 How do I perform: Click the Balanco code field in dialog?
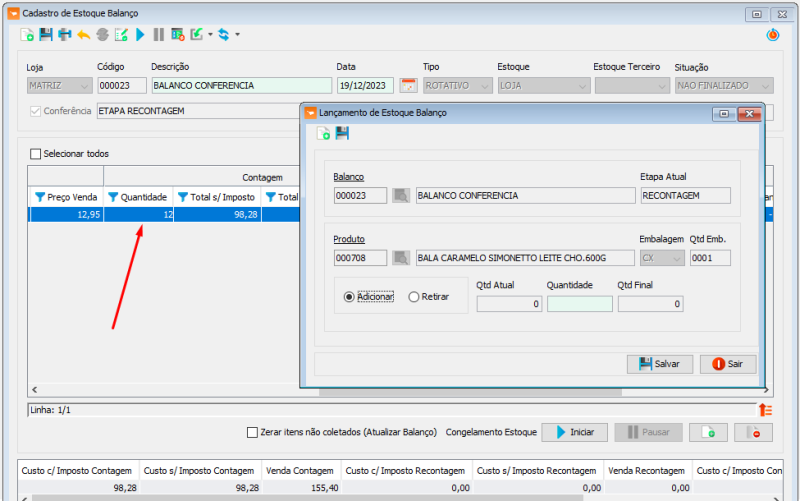[360, 195]
